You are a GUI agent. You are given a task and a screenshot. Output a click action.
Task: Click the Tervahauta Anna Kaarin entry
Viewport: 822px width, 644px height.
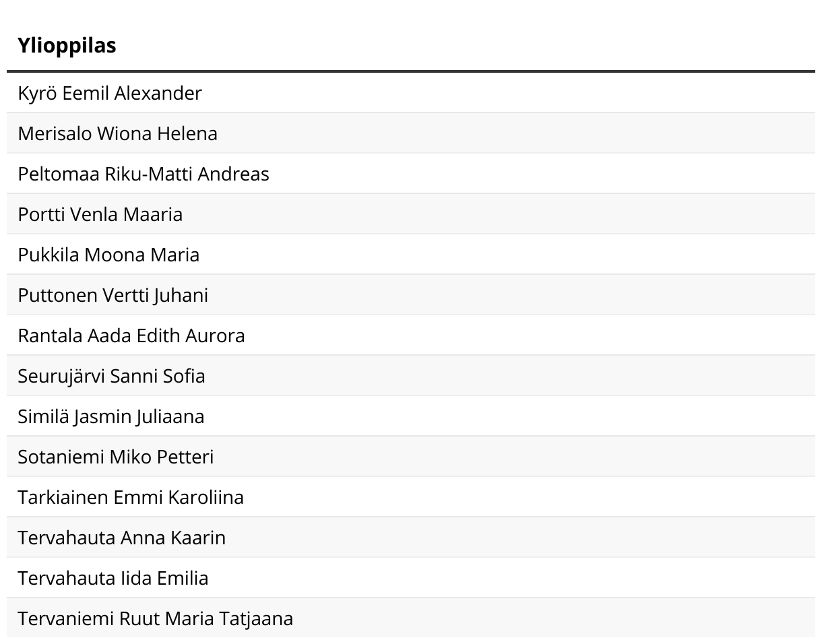411,538
